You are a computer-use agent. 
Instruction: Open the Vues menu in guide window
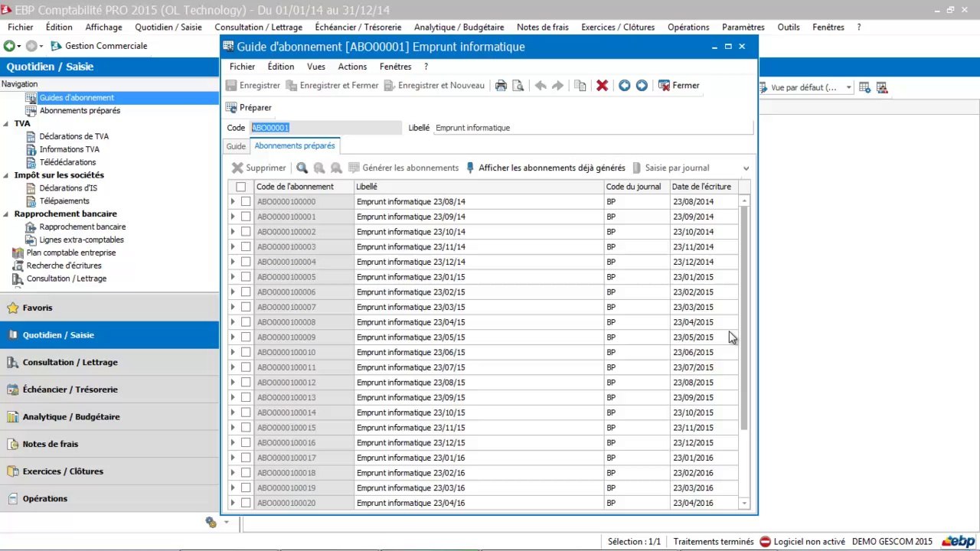pyautogui.click(x=315, y=67)
